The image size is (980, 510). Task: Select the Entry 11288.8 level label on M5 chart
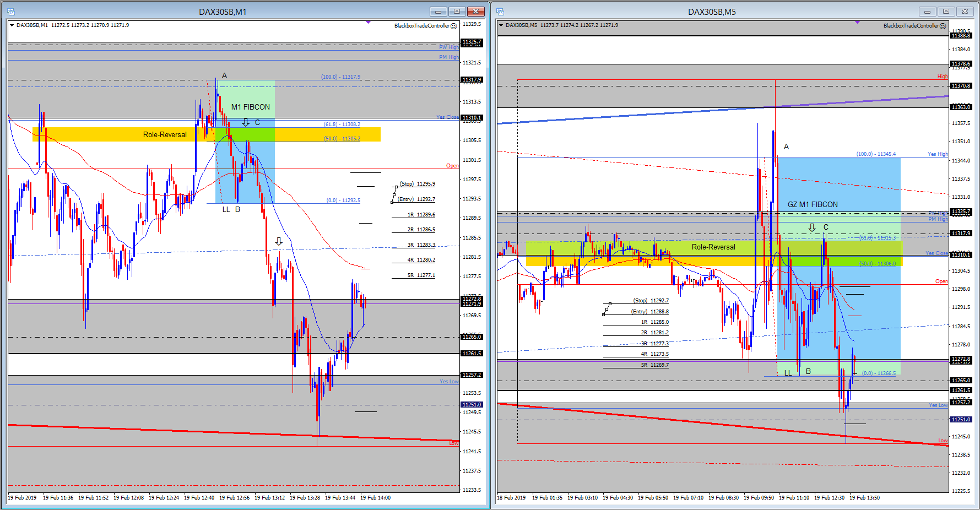coord(649,312)
